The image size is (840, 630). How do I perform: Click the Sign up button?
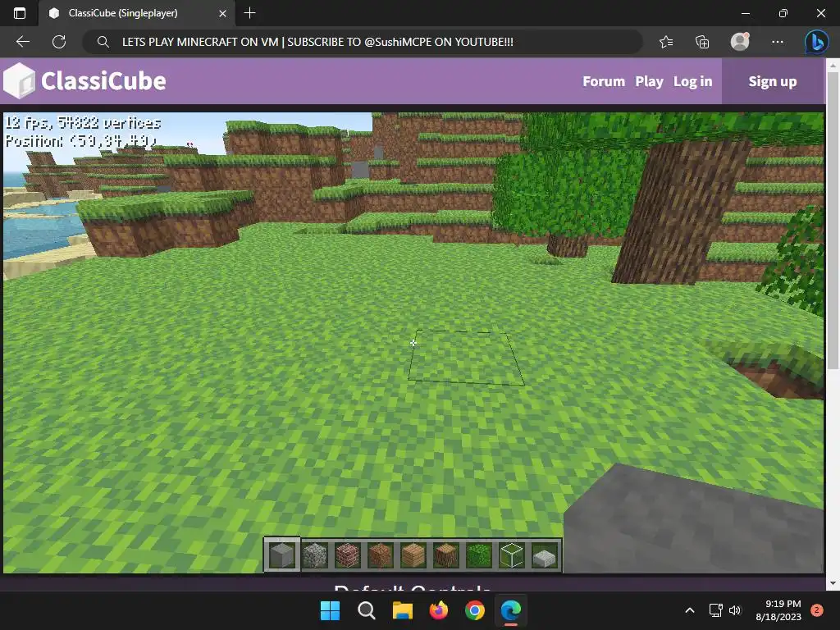point(773,81)
